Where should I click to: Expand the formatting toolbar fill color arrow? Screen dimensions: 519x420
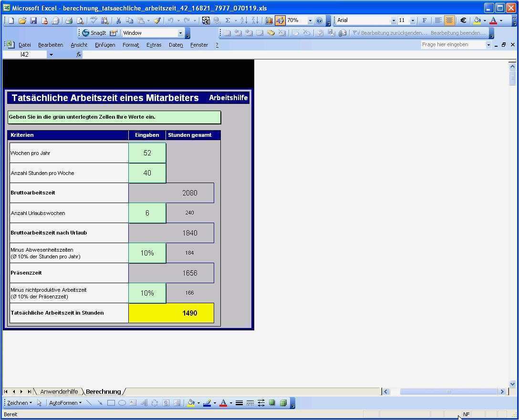[485, 20]
